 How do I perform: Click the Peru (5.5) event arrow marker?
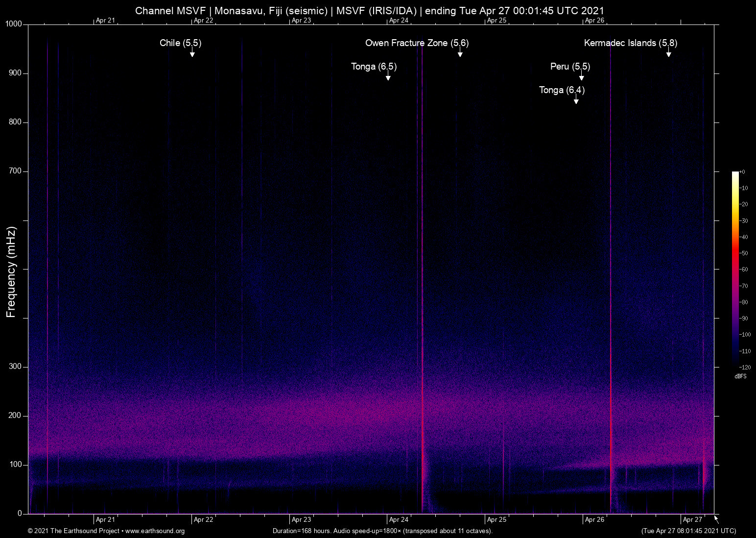click(x=582, y=77)
